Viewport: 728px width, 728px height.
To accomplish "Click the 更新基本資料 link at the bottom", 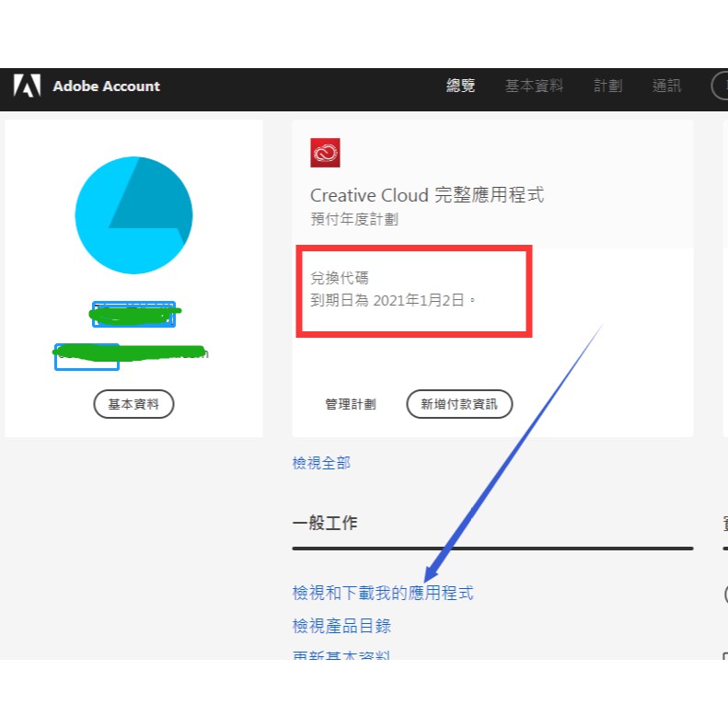I will tap(341, 655).
